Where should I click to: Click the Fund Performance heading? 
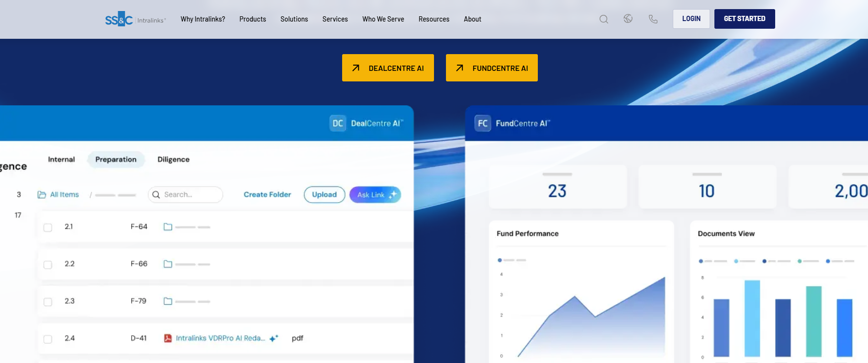[528, 234]
